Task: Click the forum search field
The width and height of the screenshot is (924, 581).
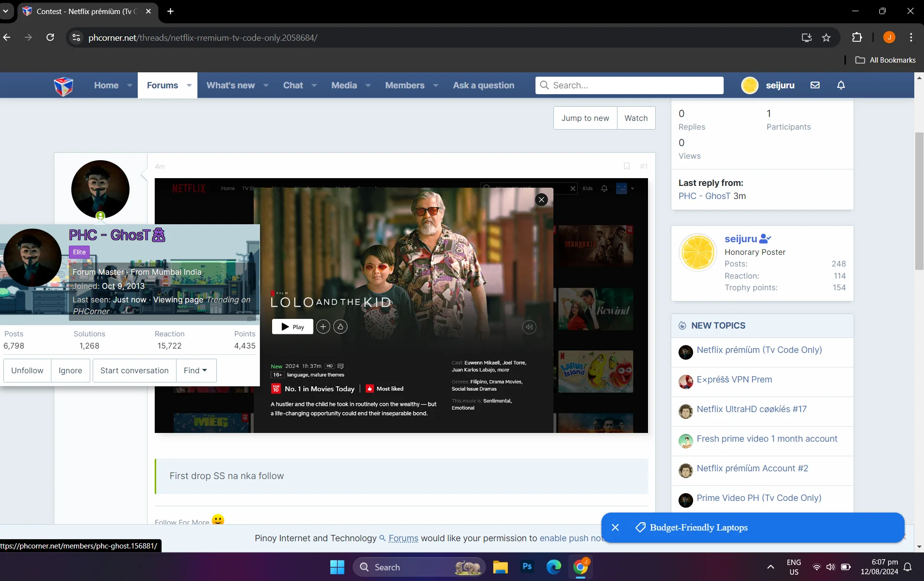Action: pyautogui.click(x=630, y=85)
